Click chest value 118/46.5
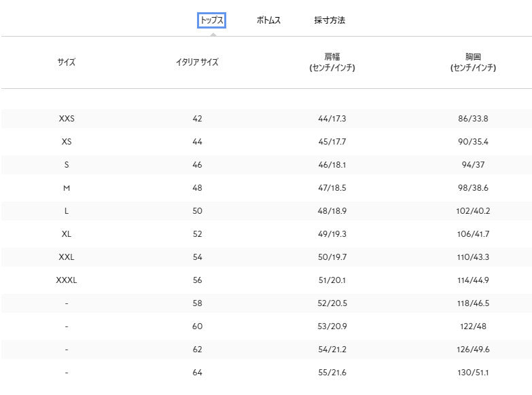The height and width of the screenshot is (395, 532). 474,303
